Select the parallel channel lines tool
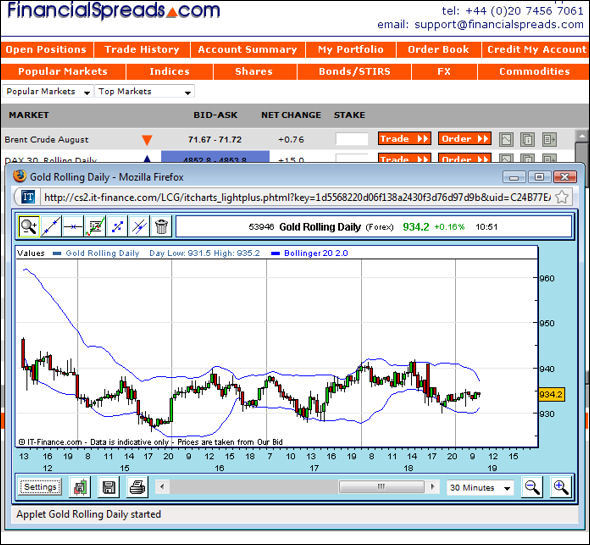The width and height of the screenshot is (590, 545). [x=139, y=226]
